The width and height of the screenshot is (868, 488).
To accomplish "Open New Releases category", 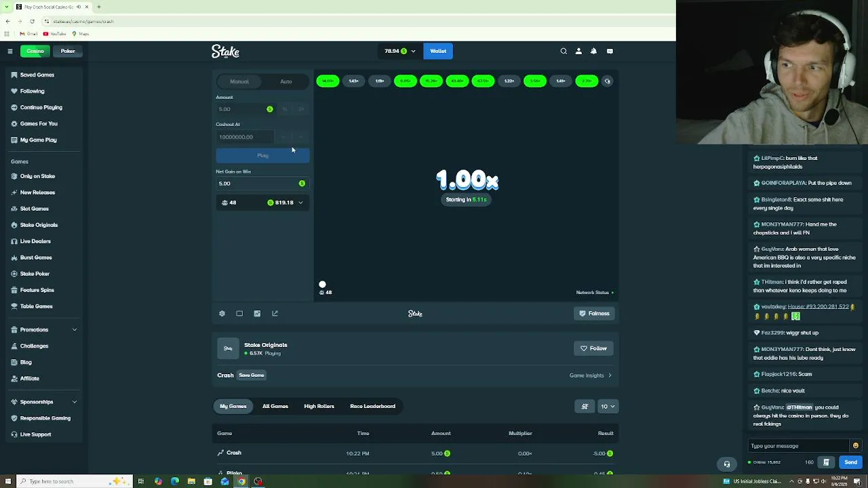I will click(x=37, y=192).
